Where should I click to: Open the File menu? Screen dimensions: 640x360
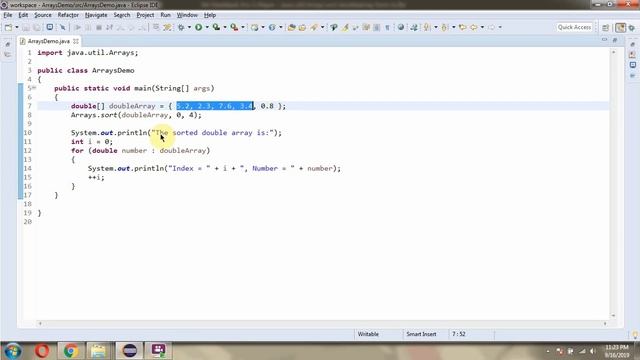[8, 15]
